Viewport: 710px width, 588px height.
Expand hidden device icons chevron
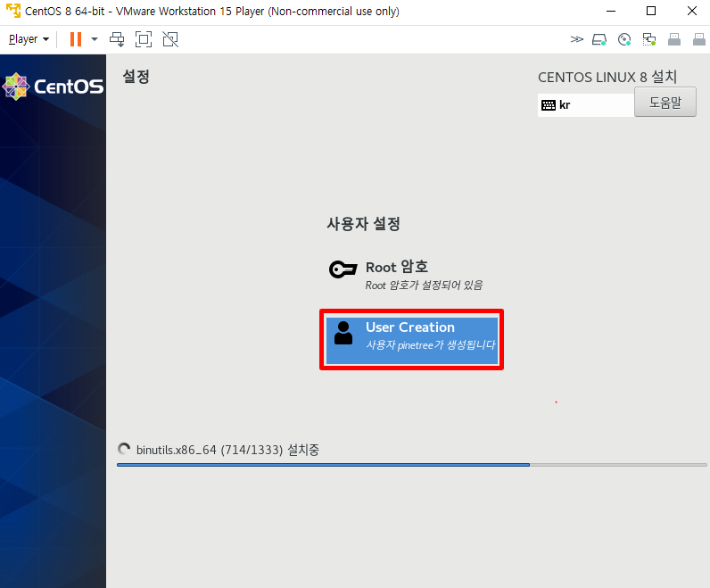[576, 39]
